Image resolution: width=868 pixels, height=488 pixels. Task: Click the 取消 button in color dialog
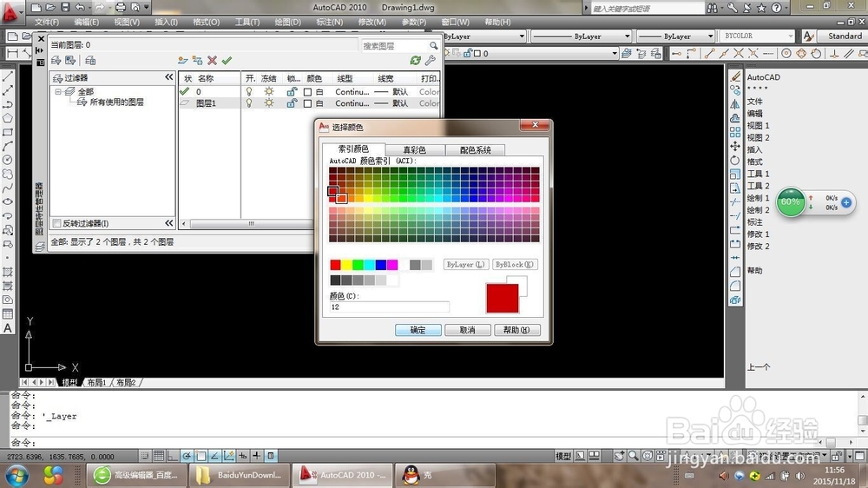(x=467, y=330)
